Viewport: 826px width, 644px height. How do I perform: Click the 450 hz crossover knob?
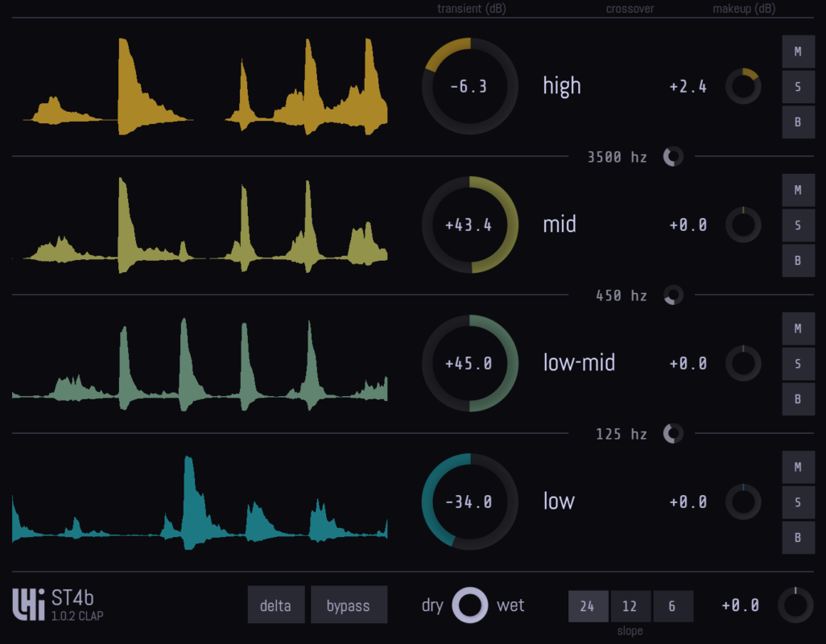pos(673,295)
